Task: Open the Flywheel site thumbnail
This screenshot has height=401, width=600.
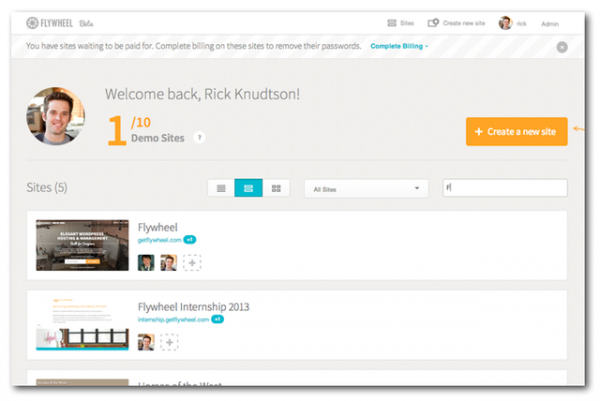Action: 82,244
